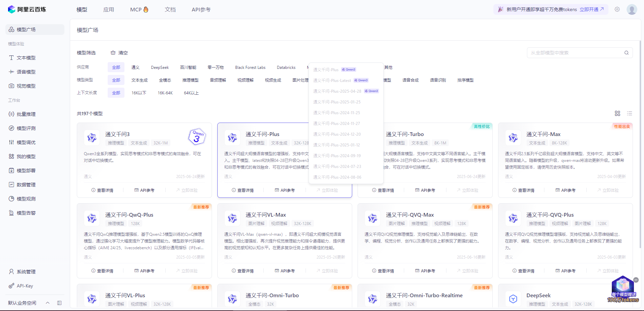This screenshot has width=644, height=311.
Task: Choose 通义千问-Plus-2025-01-25 from dropdown list
Action: click(x=346, y=102)
